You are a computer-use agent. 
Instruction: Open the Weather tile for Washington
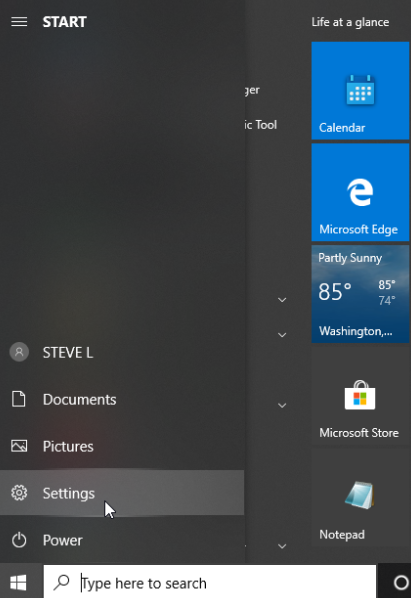point(360,294)
